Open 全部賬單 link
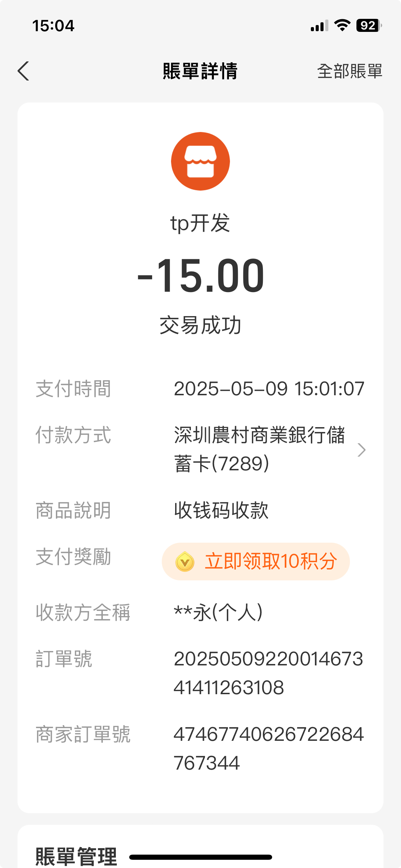 click(x=349, y=71)
